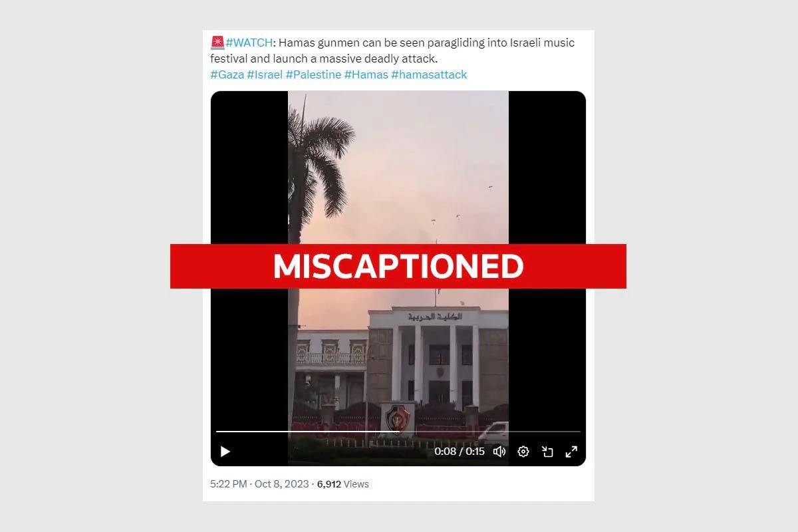Click the tweet text about paragliding
Screen dimensions: 798x532
(393, 51)
